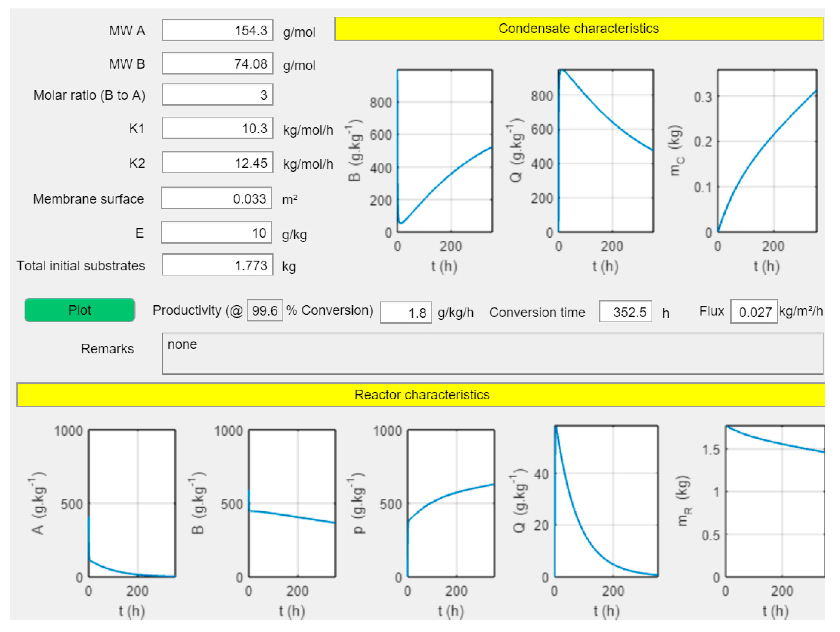This screenshot has height=632, width=840.
Task: Click the 99.6 % Conversion field
Action: 265,311
